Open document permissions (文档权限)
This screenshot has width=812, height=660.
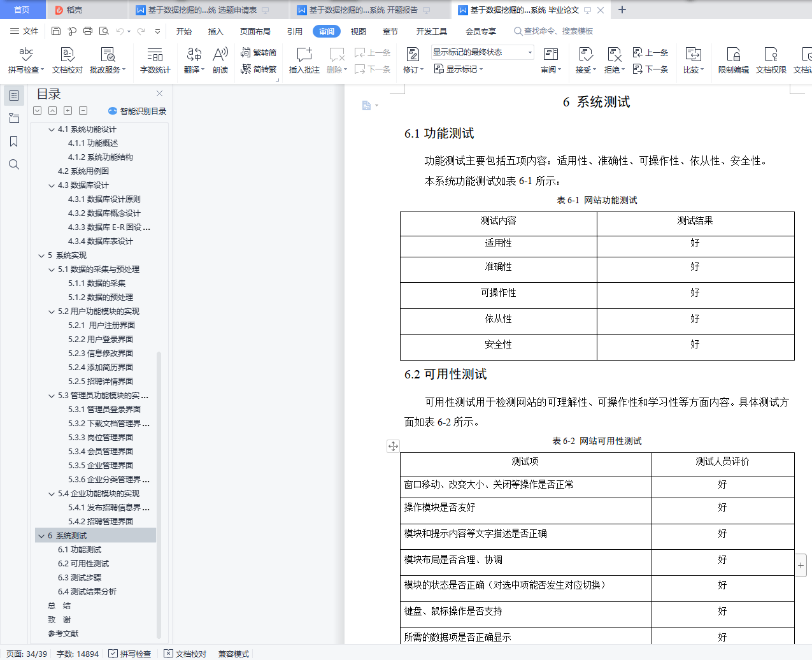771,61
